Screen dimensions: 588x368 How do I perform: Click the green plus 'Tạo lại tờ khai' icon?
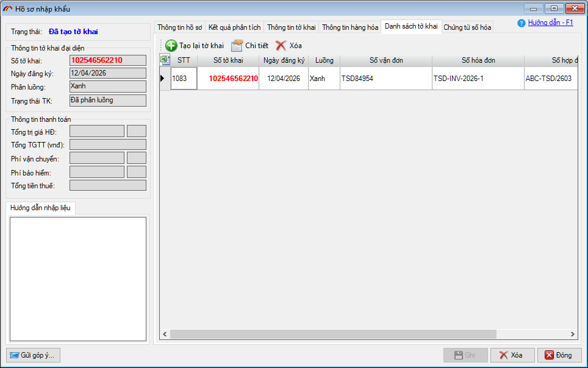pos(171,46)
